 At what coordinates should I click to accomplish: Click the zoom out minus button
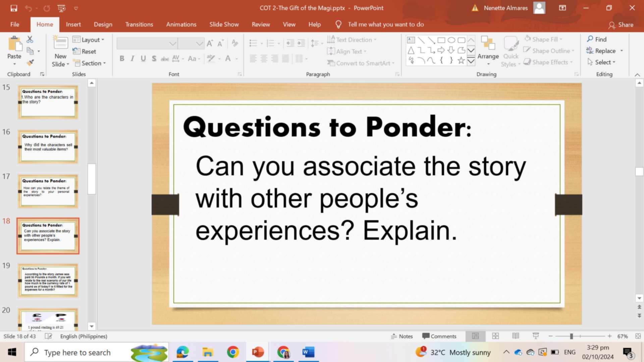tap(550, 336)
